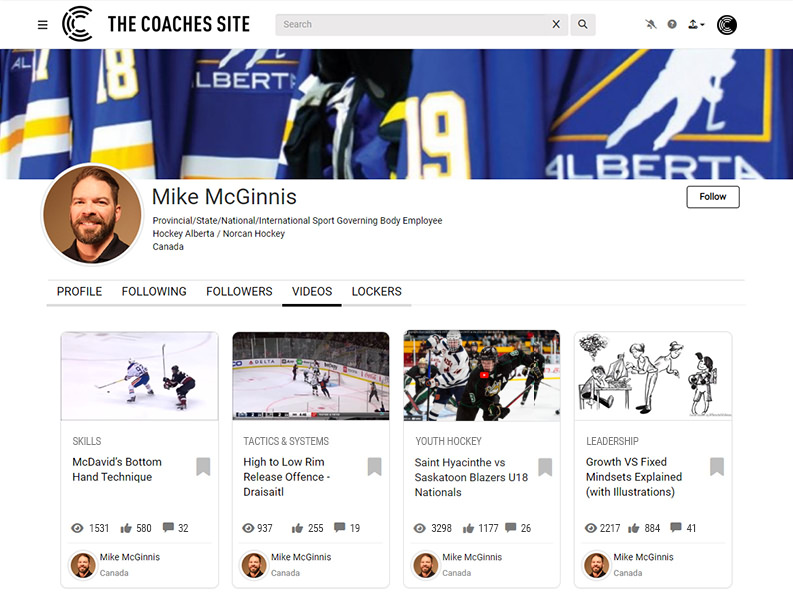Click views eye icon showing 2217
793x600 pixels.
tap(590, 528)
